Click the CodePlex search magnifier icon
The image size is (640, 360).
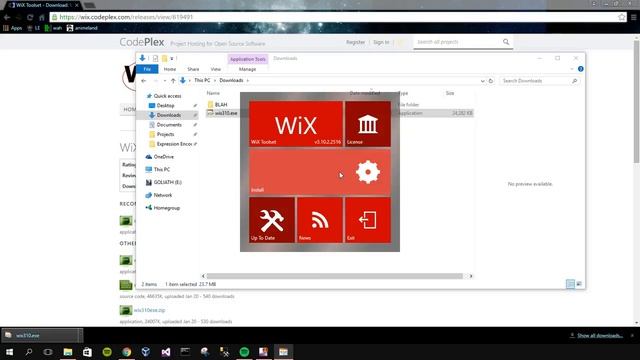coord(506,42)
